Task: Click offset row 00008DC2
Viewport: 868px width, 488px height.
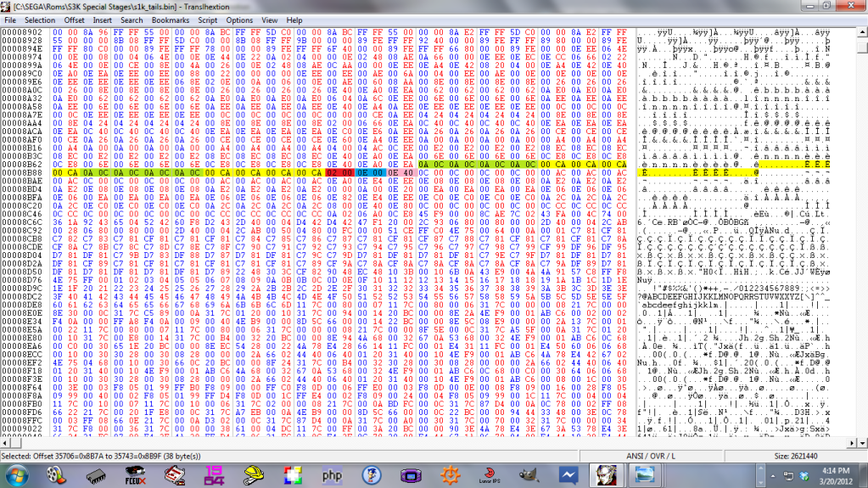Action: pyautogui.click(x=22, y=297)
